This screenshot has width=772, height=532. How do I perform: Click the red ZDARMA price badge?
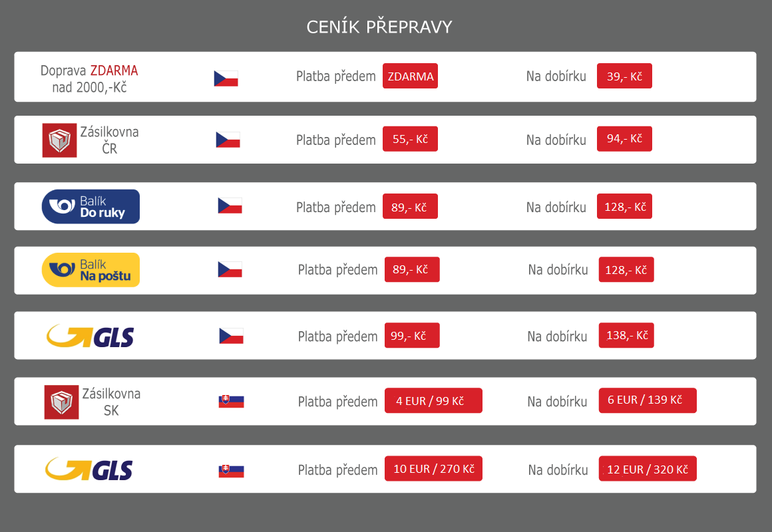tap(410, 76)
